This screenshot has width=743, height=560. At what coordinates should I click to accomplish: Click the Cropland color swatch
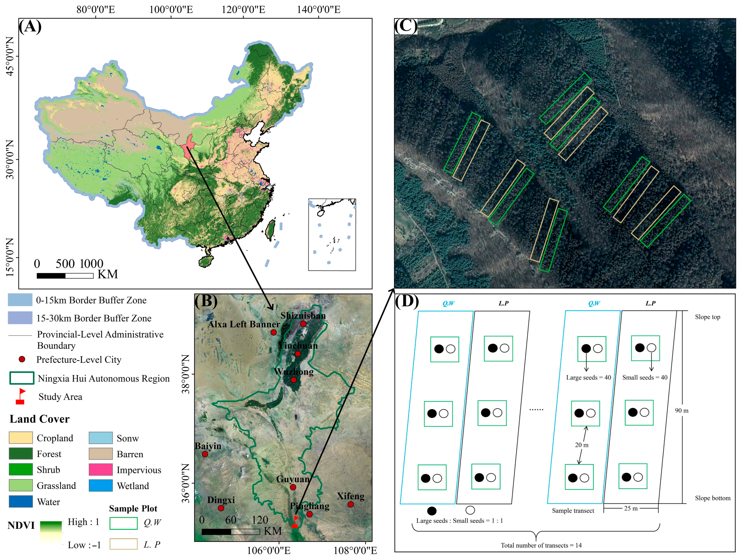click(21, 438)
